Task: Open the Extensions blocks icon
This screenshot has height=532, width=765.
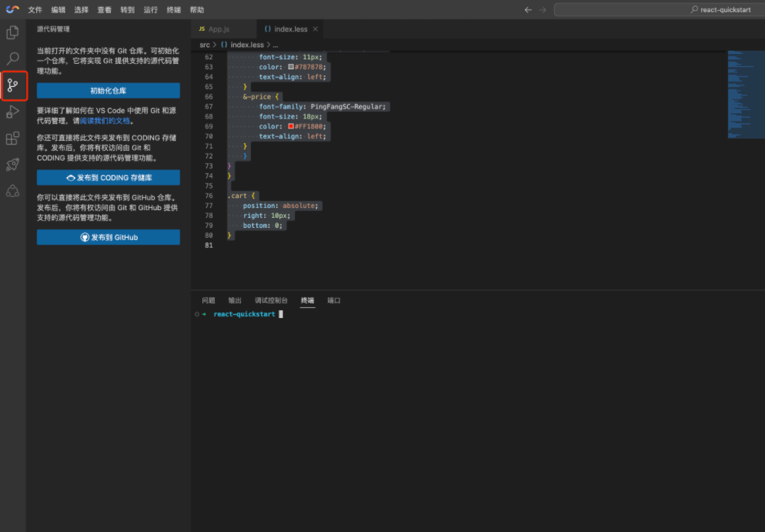Action: click(x=12, y=139)
